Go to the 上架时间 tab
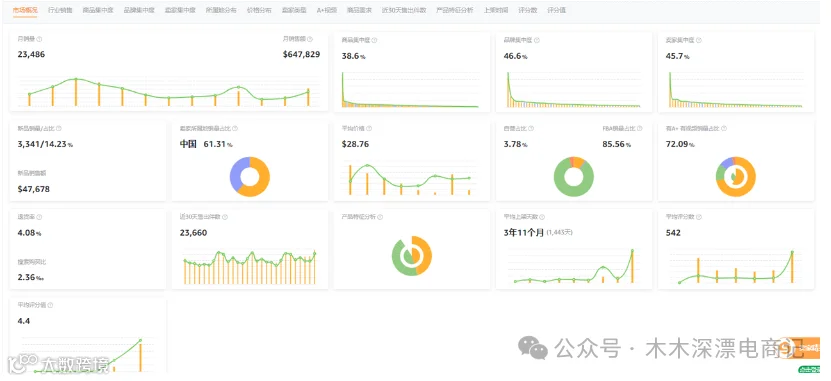831x381 pixels. 494,10
